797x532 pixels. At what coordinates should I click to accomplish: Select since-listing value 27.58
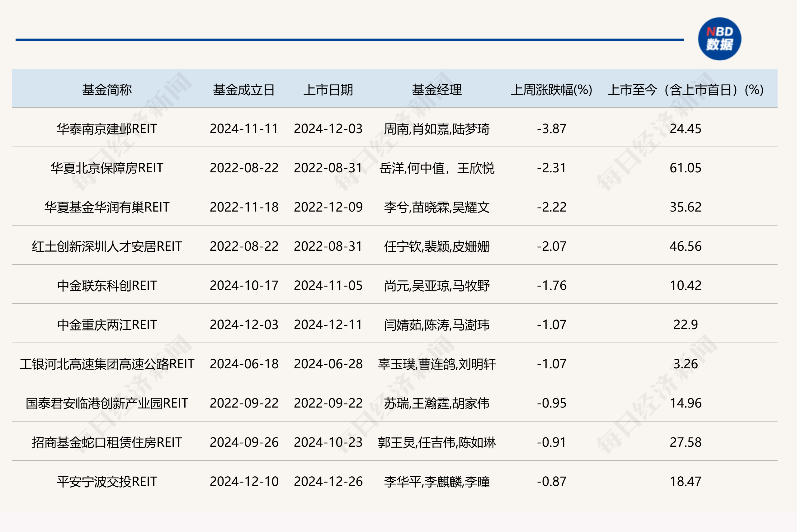685,442
